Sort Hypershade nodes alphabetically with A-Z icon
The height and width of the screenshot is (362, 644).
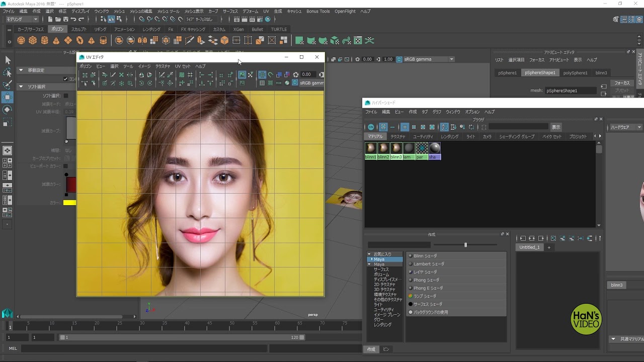point(444,127)
